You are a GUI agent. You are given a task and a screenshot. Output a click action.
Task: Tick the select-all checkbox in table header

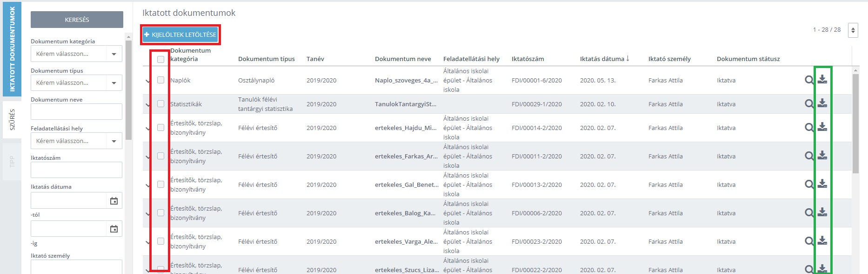160,59
